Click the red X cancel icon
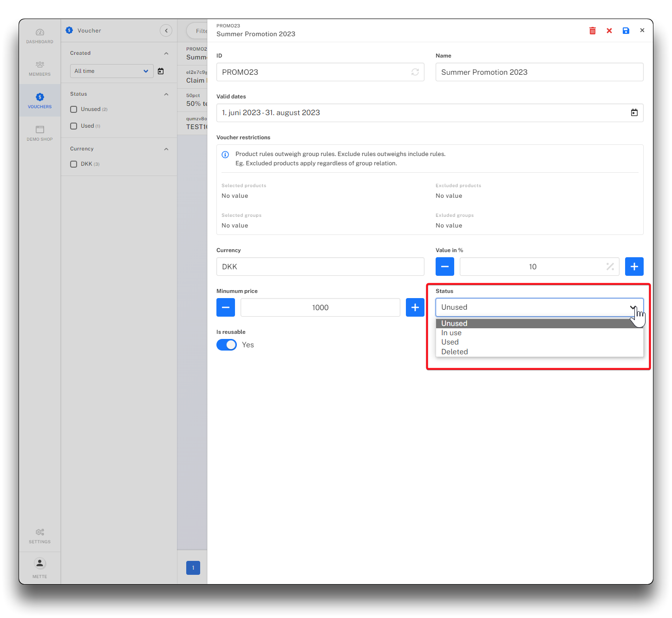The image size is (672, 618). click(609, 31)
